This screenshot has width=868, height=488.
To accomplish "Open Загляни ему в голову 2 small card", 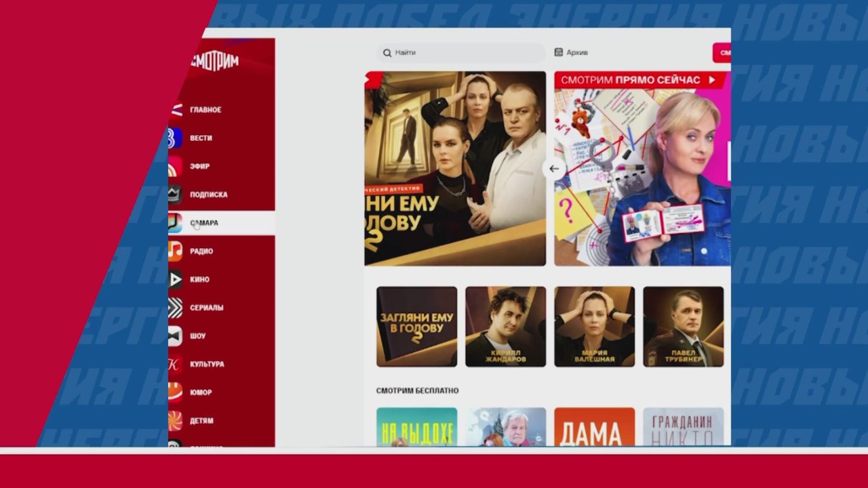I will (417, 327).
